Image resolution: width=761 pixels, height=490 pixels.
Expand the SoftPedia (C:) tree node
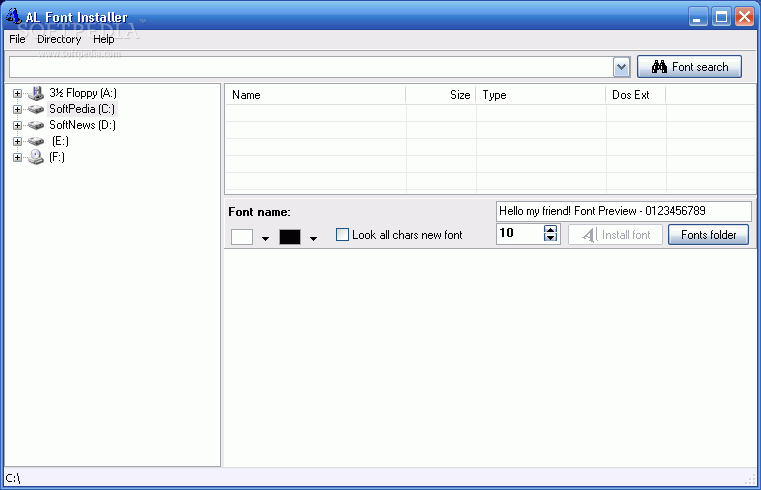point(17,109)
